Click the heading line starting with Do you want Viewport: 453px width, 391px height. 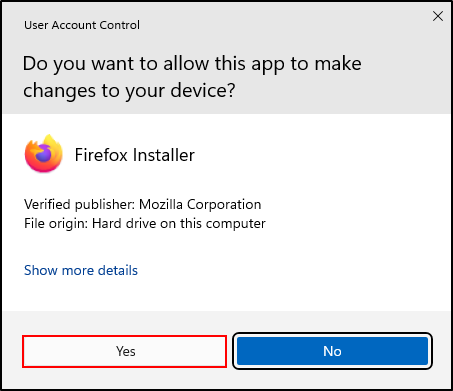[192, 64]
